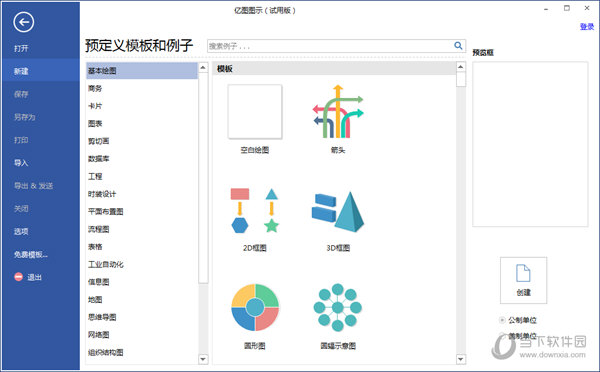Click the category list scrollbar thumb
600x372 pixels.
pos(203,178)
